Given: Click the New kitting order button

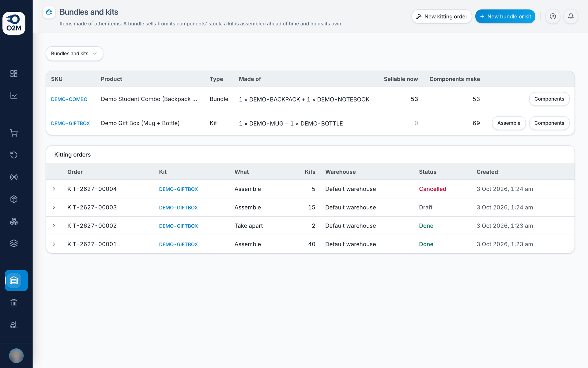Looking at the screenshot, I should click(x=442, y=17).
